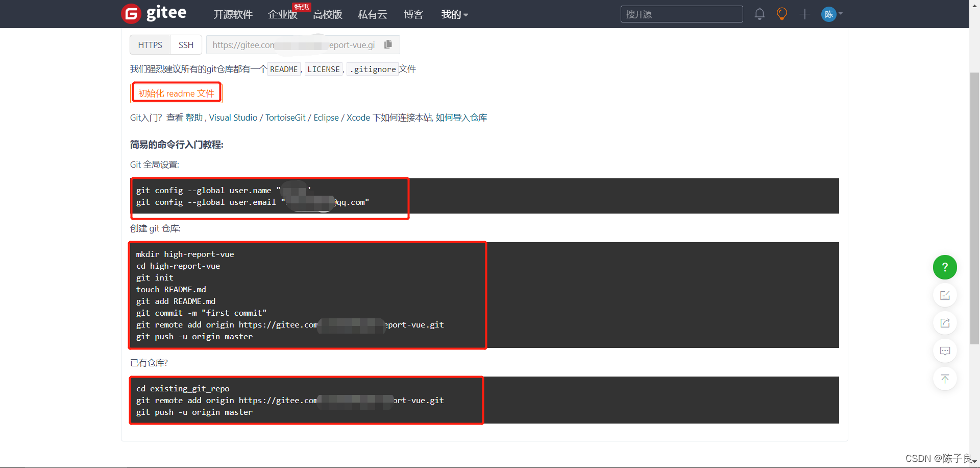Click the 'git init' command line
Viewport: 980px width, 468px height.
coord(155,277)
